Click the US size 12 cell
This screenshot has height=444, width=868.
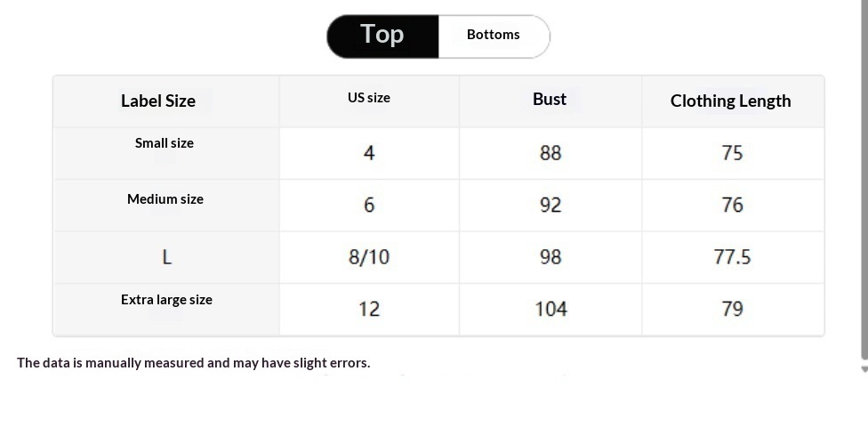369,310
